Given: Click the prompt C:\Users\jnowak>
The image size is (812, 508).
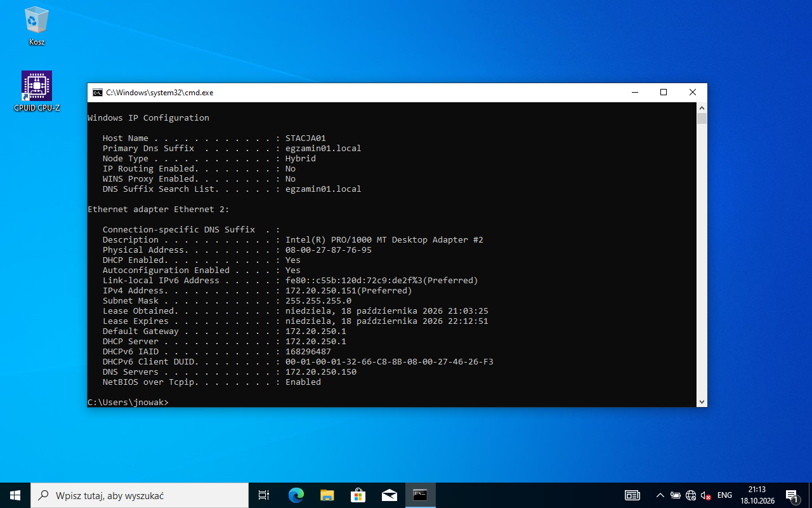Looking at the screenshot, I should 128,403.
